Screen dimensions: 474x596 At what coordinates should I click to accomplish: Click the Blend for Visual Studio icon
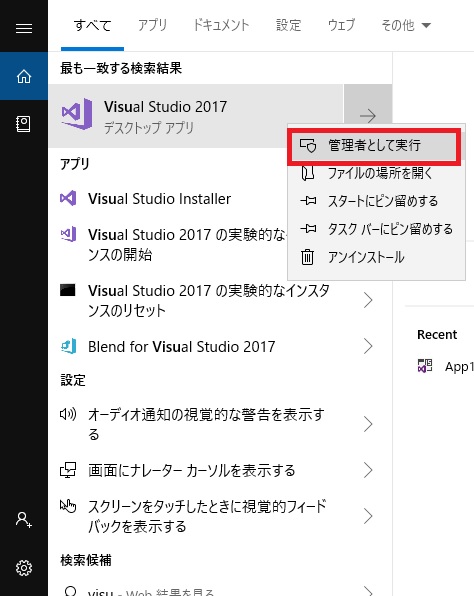[69, 346]
